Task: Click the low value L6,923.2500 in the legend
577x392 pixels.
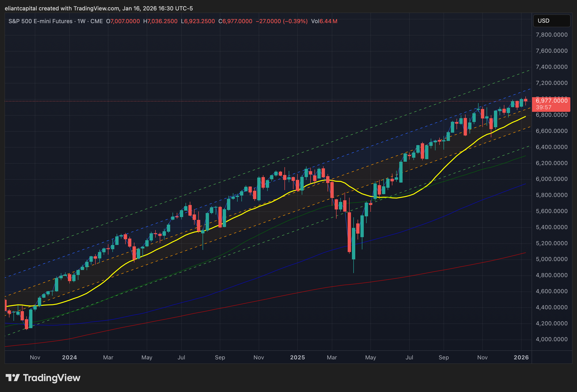Action: click(x=198, y=21)
